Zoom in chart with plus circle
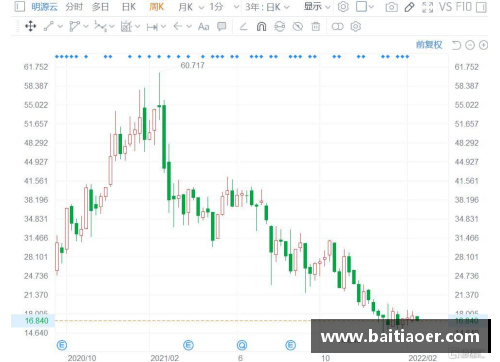 [x=483, y=45]
